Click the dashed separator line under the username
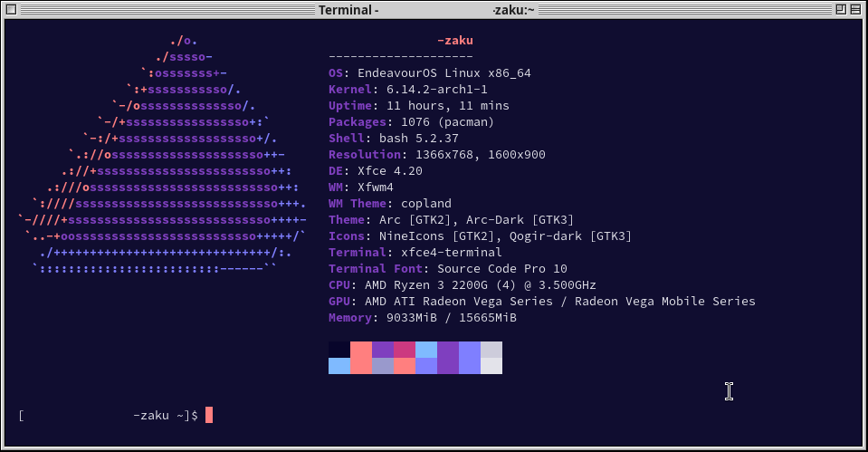Screen dimensions: 868x452 (x=401, y=56)
